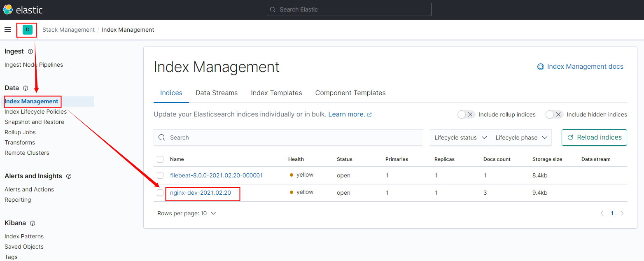Screen dimensions: 644x261
Task: Click external link icon after Learn more
Action: pyautogui.click(x=369, y=115)
